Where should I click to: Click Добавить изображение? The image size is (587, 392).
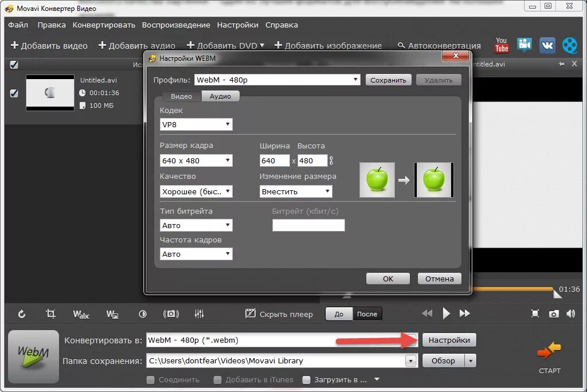(x=328, y=46)
